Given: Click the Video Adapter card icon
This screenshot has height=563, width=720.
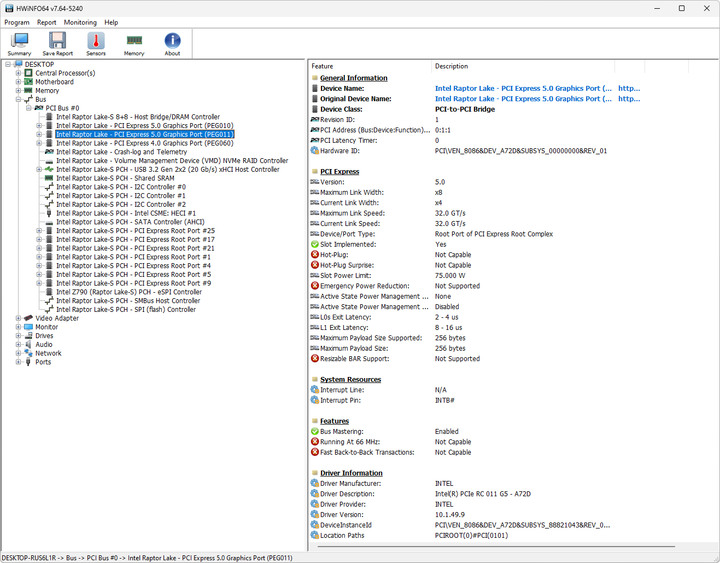Looking at the screenshot, I should click(x=28, y=318).
